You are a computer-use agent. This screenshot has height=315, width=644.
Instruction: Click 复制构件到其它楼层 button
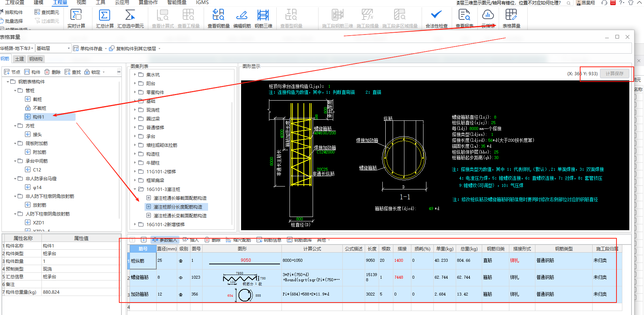click(x=133, y=48)
